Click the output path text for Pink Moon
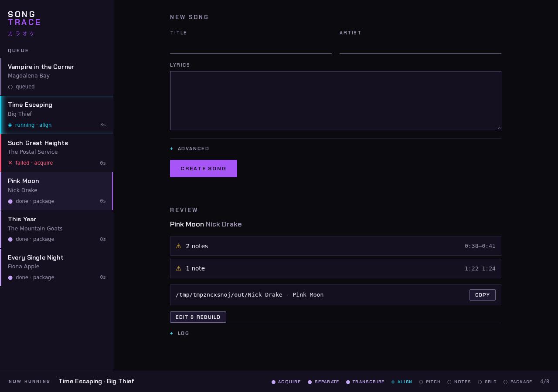This screenshot has width=558, height=392. click(250, 295)
